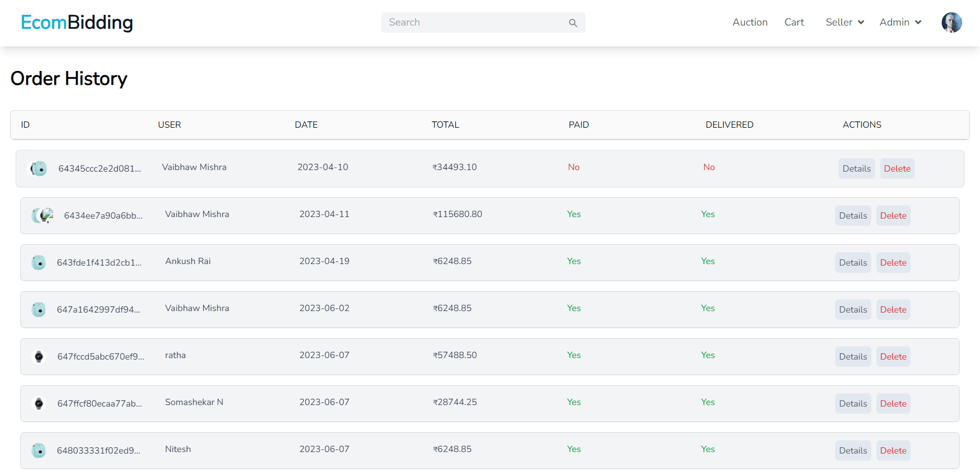The width and height of the screenshot is (980, 474).
Task: View Details of Ankush Rai's order
Action: [853, 263]
